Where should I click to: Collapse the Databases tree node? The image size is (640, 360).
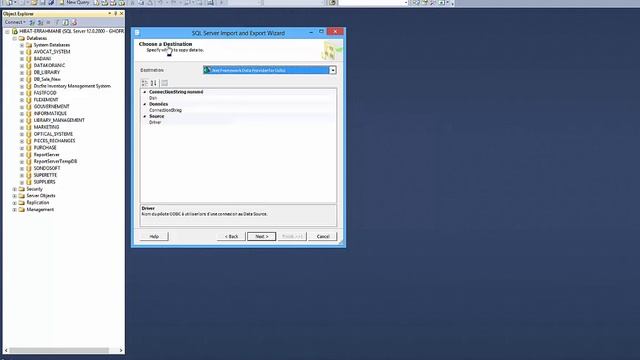coord(15,38)
